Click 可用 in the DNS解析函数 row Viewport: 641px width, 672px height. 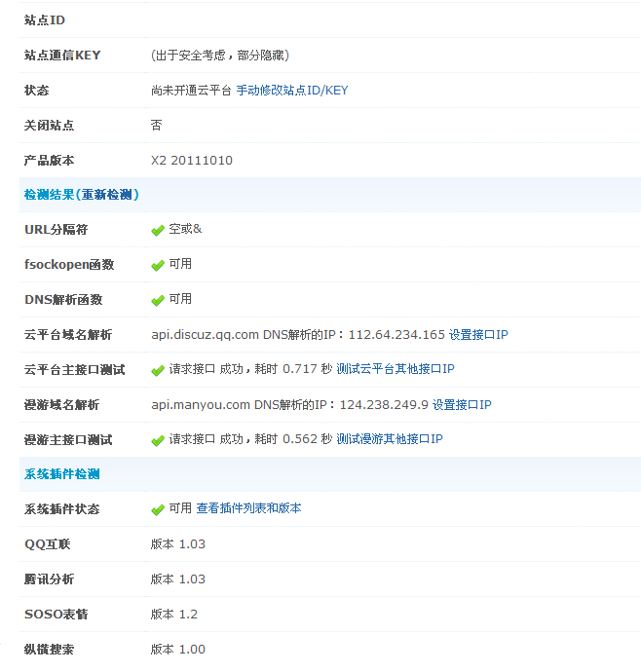180,299
